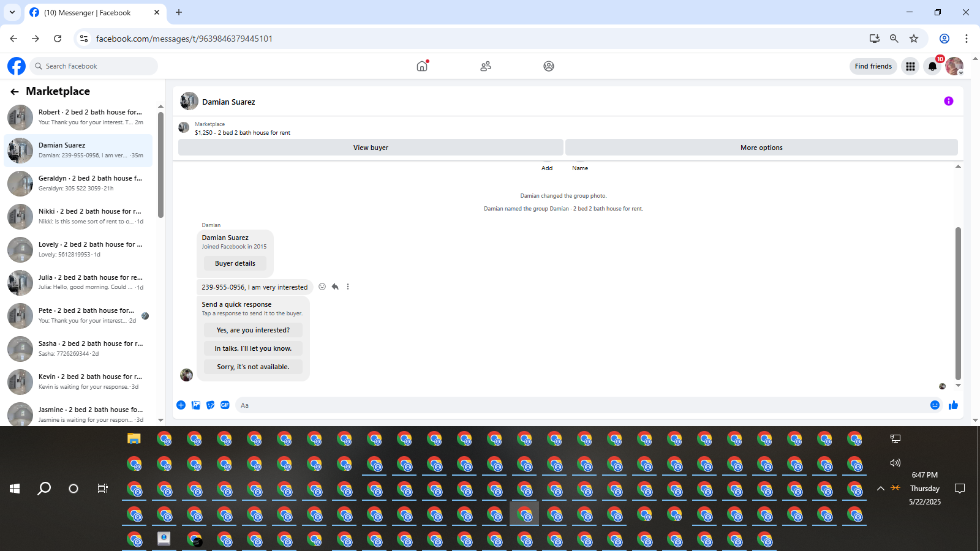
Task: Open the account profile picture menu
Action: coord(954,66)
